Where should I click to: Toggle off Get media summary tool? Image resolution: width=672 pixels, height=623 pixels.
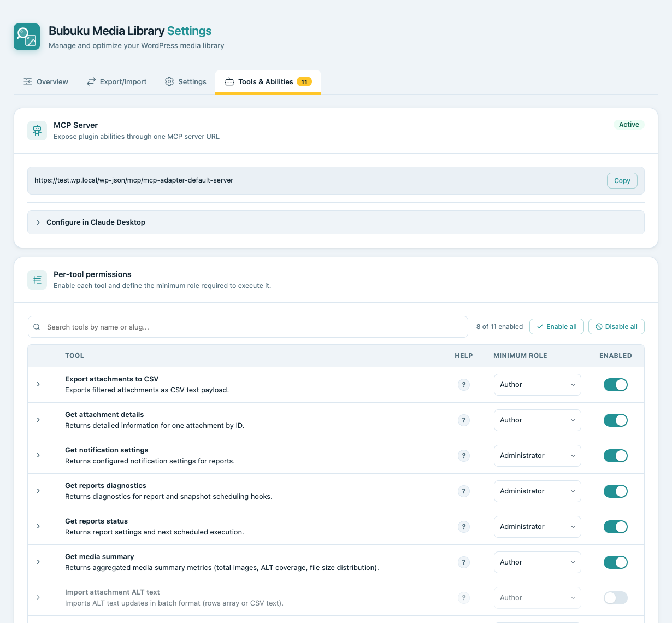click(x=616, y=562)
